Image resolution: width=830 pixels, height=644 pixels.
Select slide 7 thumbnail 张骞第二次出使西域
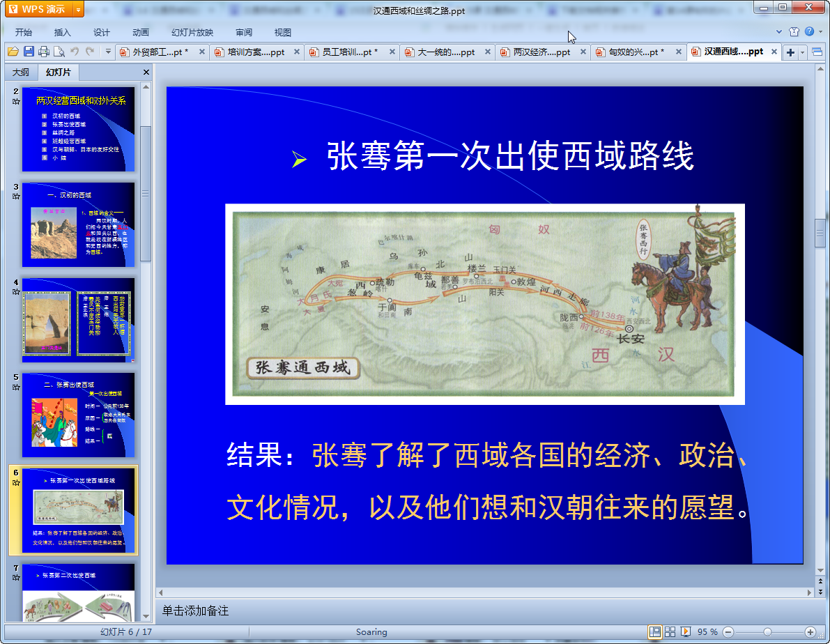coord(78,592)
